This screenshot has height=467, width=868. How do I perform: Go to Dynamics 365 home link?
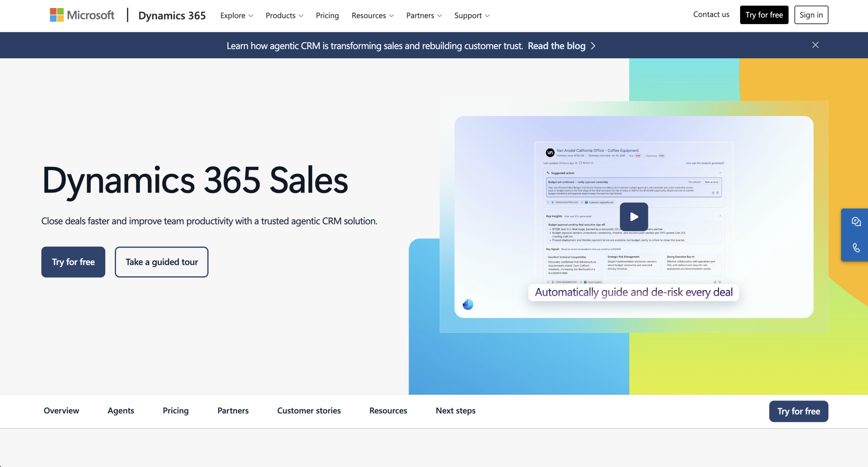coord(172,16)
